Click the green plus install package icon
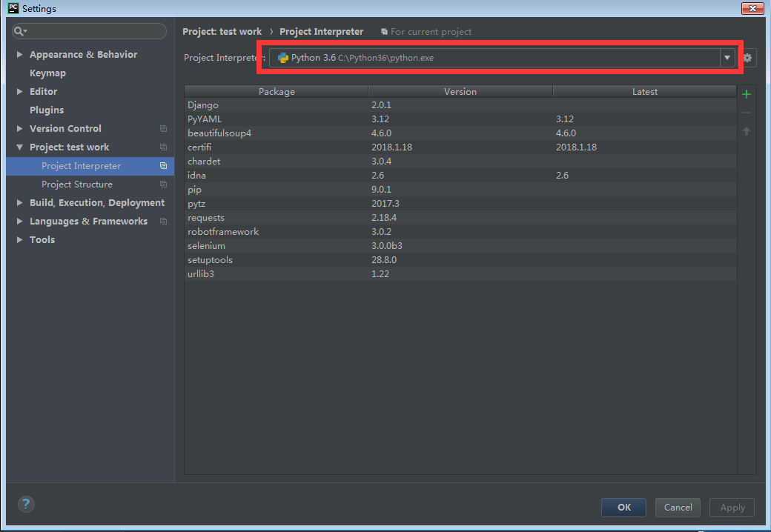The height and width of the screenshot is (532, 771). (747, 94)
